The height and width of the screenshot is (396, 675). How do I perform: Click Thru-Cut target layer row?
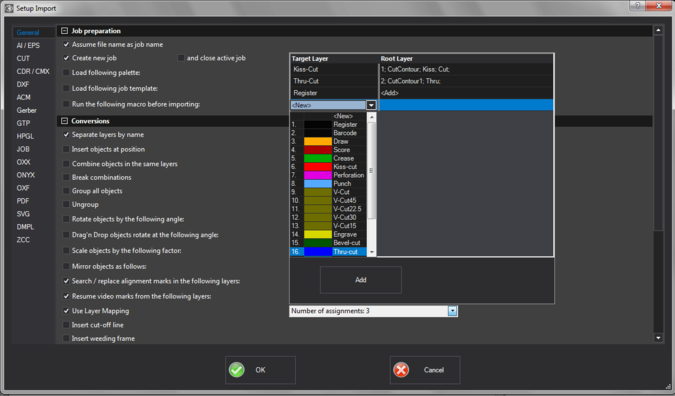coord(334,81)
